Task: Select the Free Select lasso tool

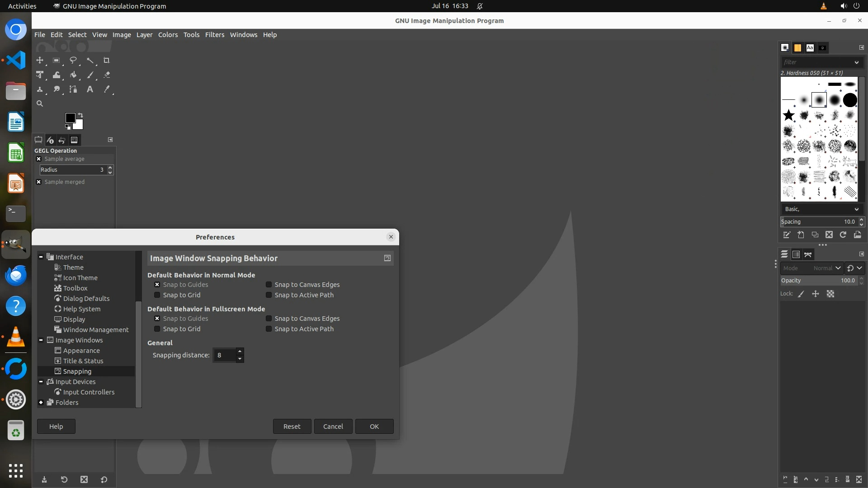Action: pos(73,61)
